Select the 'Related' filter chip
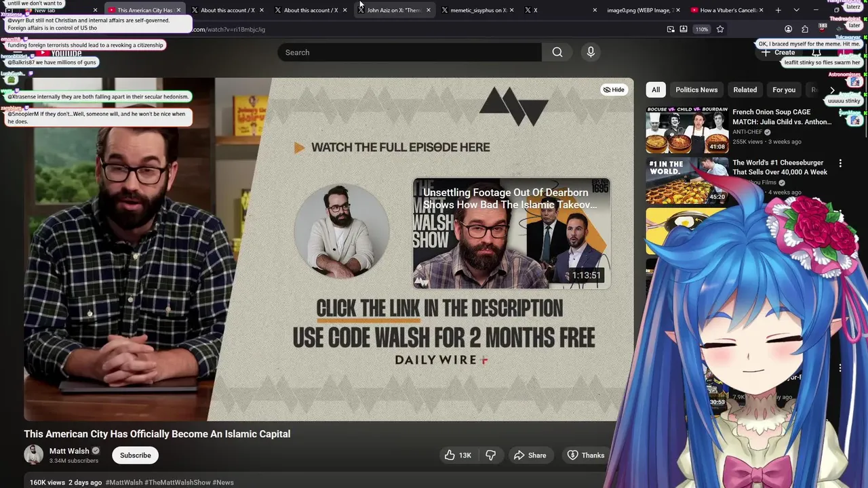Image resolution: width=868 pixels, height=488 pixels. pyautogui.click(x=745, y=89)
